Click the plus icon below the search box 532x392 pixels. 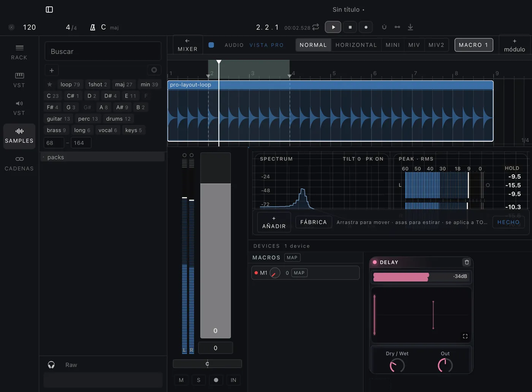[52, 70]
